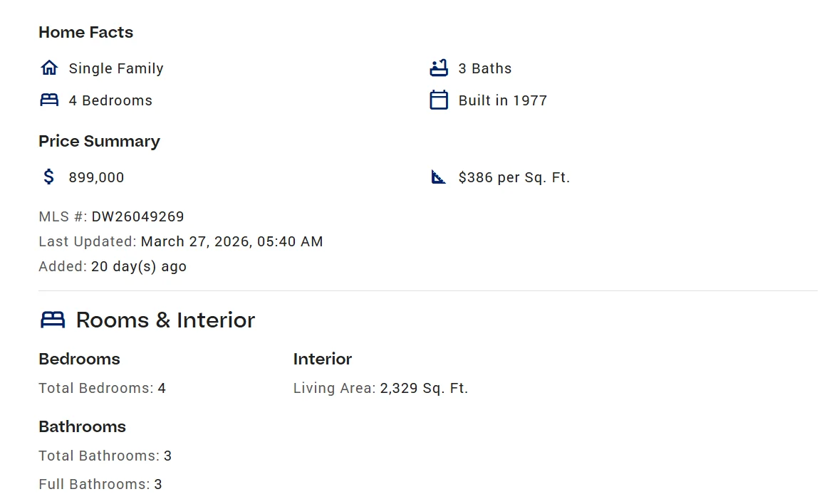This screenshot has height=504, width=827.
Task: Click the bed icon in Rooms & Interior heading
Action: point(53,320)
